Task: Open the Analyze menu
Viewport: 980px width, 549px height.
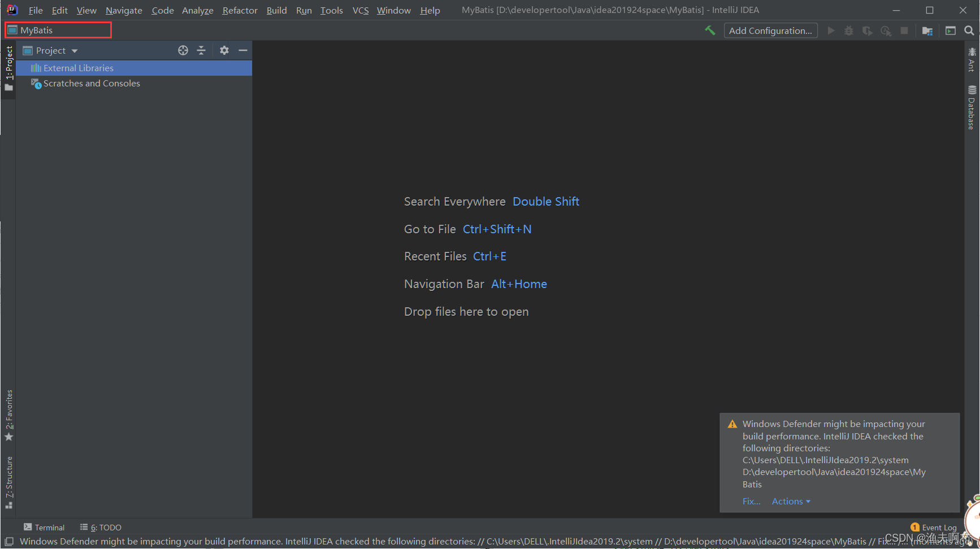Action: point(198,10)
